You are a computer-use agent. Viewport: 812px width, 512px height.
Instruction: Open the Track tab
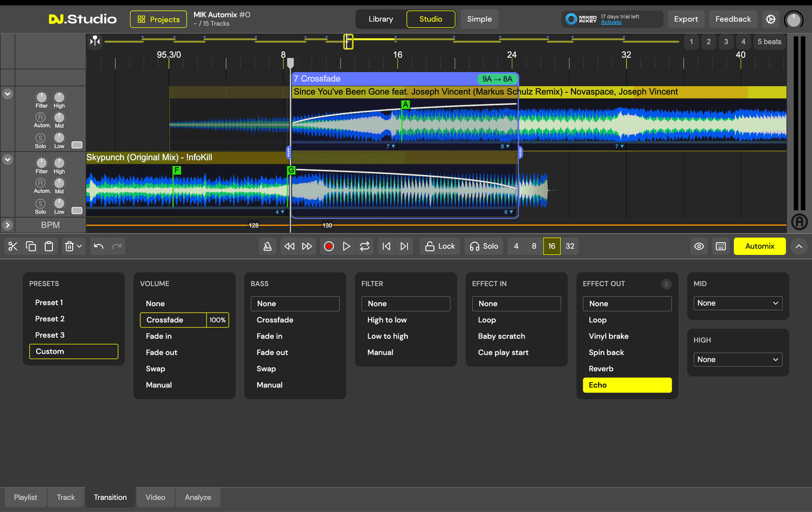coord(66,497)
